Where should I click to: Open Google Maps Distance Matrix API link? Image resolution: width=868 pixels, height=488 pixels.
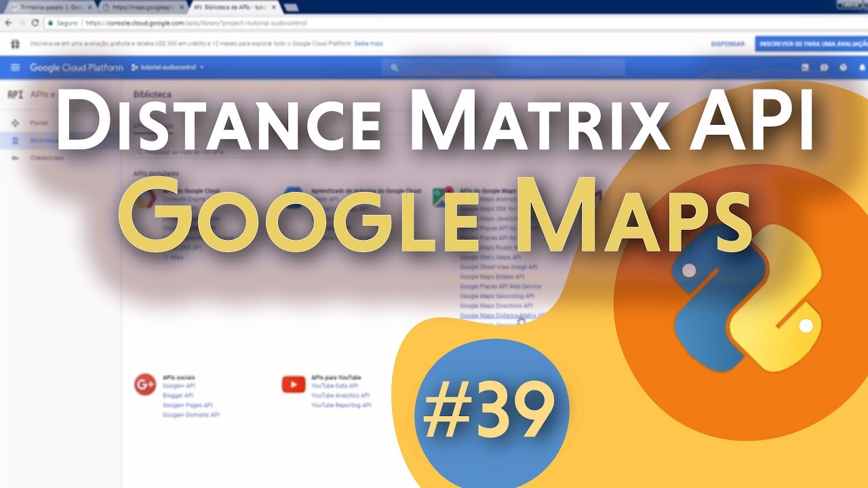[x=502, y=315]
